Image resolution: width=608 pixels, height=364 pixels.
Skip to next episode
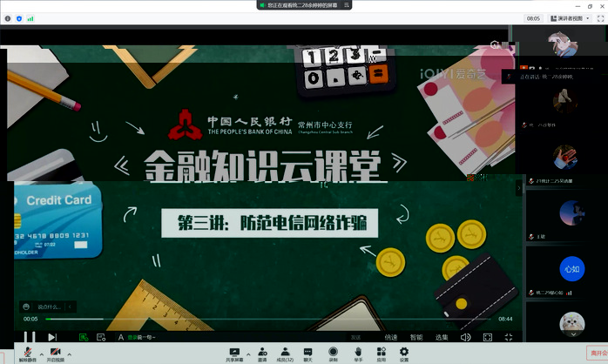pyautogui.click(x=52, y=337)
